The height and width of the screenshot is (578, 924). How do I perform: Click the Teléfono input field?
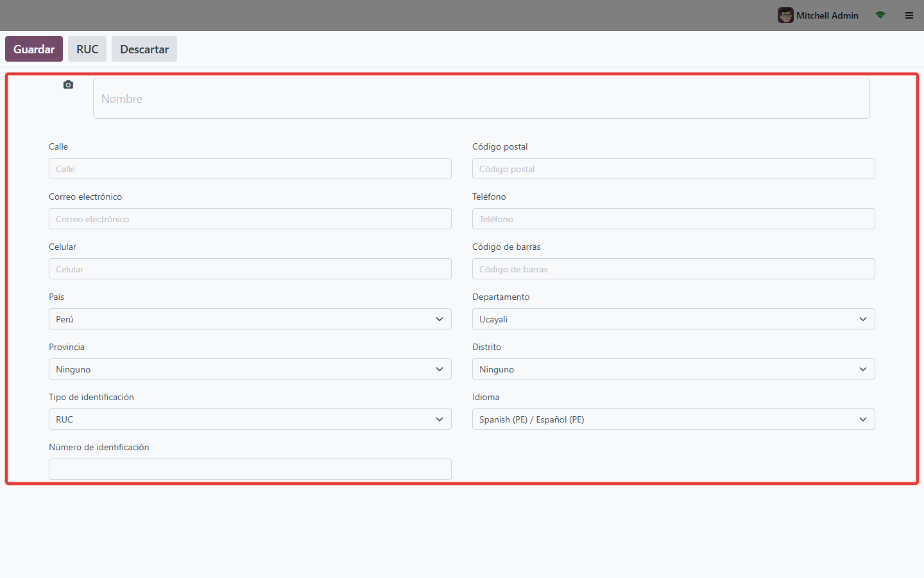(x=674, y=219)
